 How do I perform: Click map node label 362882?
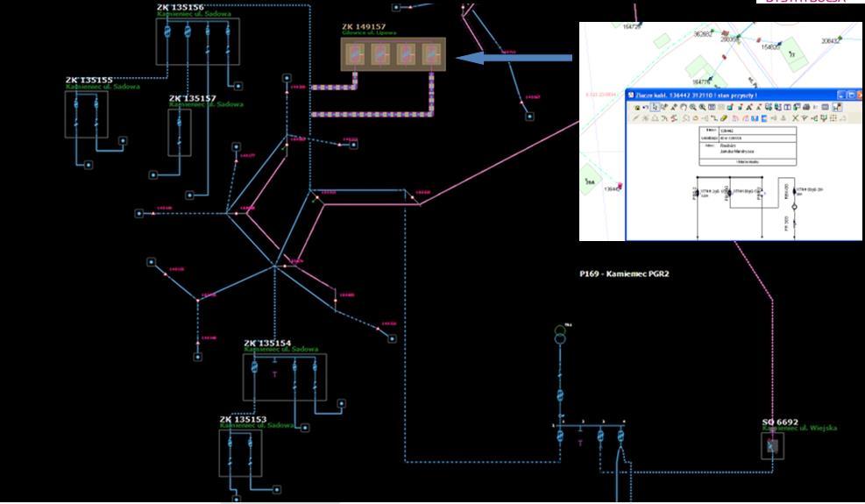(703, 33)
